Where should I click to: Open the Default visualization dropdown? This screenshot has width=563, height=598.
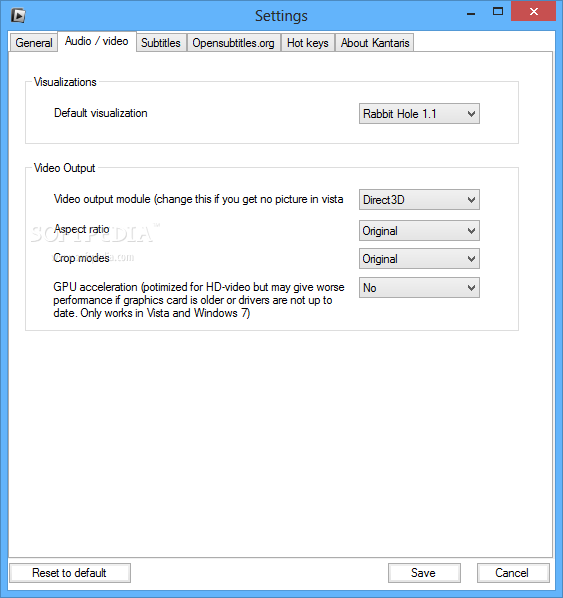[x=419, y=114]
